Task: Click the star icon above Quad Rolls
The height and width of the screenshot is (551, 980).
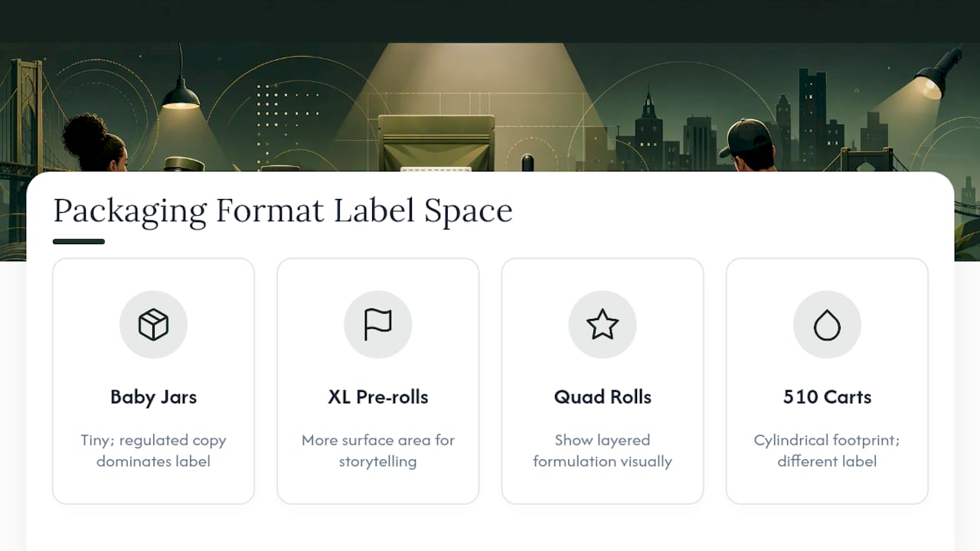Action: pyautogui.click(x=603, y=325)
